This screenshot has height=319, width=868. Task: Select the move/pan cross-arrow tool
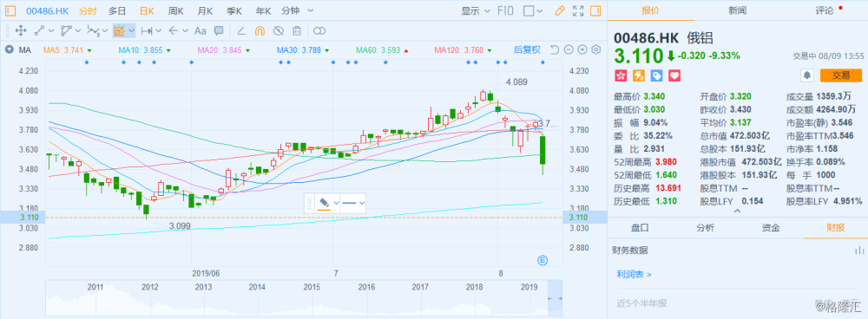[21, 31]
